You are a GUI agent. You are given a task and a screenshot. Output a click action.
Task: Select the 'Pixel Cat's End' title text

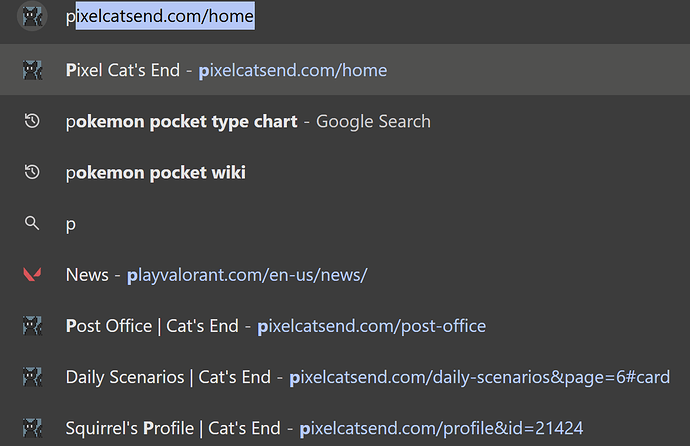coord(123,70)
